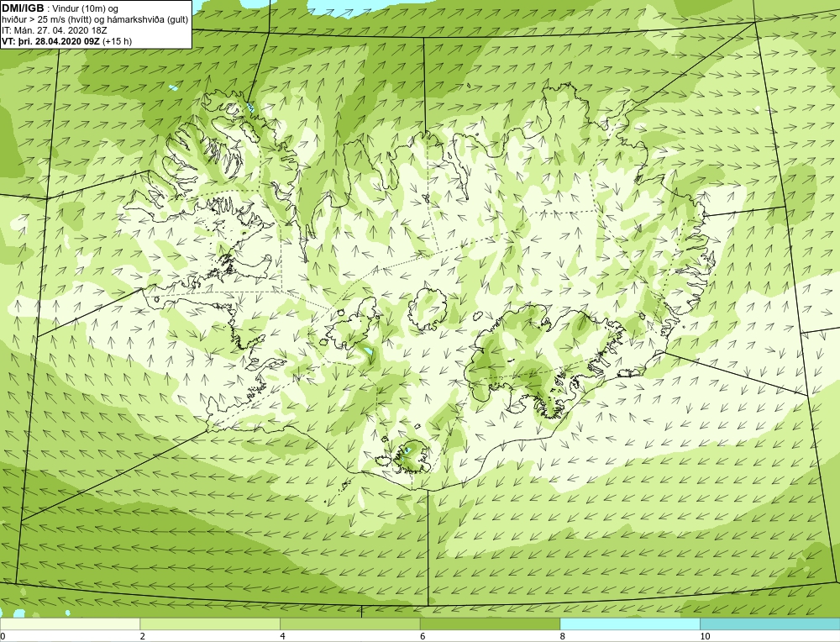Click the 'DMI/IGB' title text

pyautogui.click(x=23, y=8)
